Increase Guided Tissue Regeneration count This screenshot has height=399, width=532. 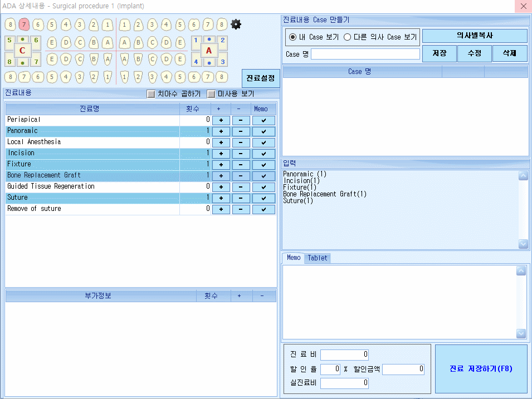(x=221, y=187)
